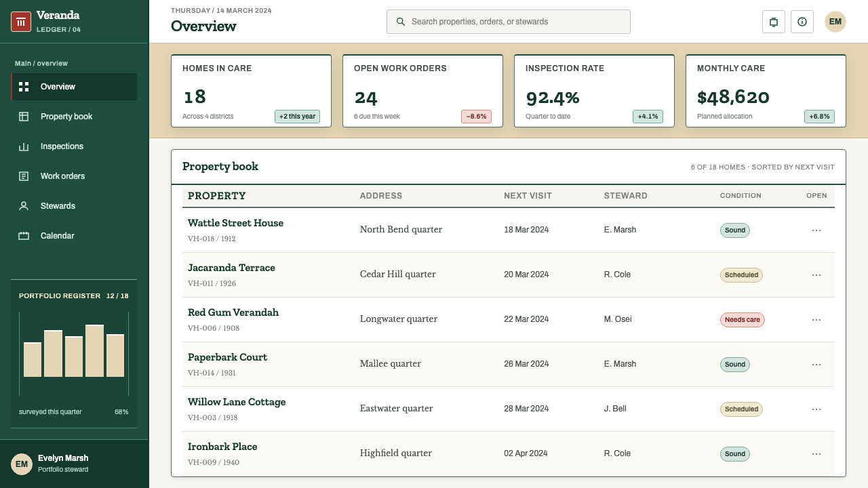
Task: Click the Highfield quarter address
Action: (396, 453)
